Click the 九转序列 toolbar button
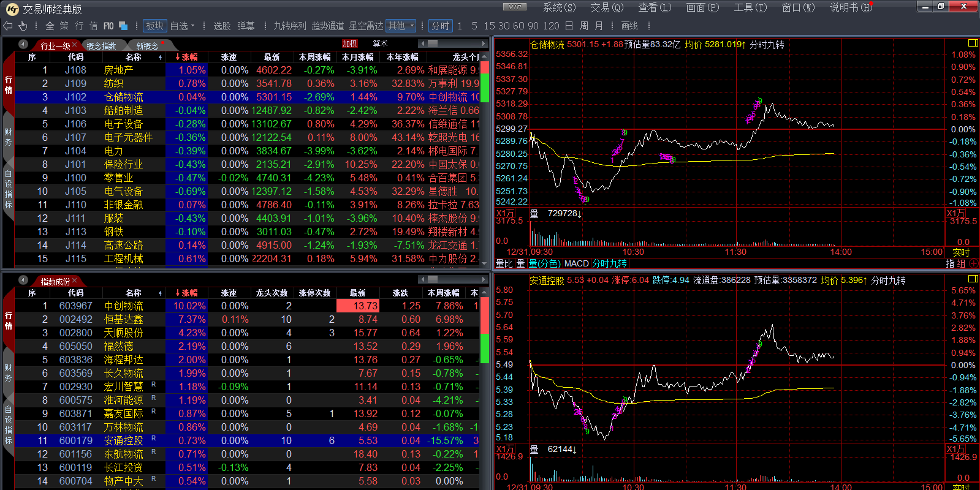The width and height of the screenshot is (980, 490). (289, 26)
